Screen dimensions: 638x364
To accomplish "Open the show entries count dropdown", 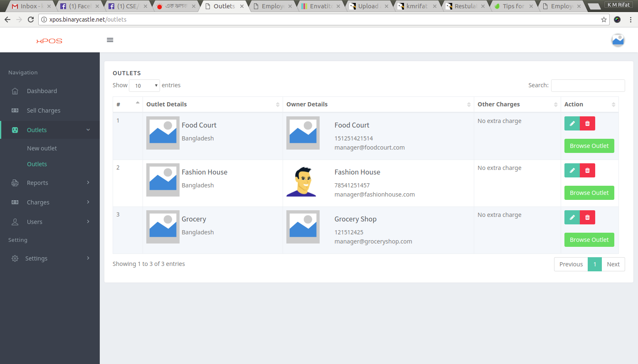I will [x=145, y=86].
